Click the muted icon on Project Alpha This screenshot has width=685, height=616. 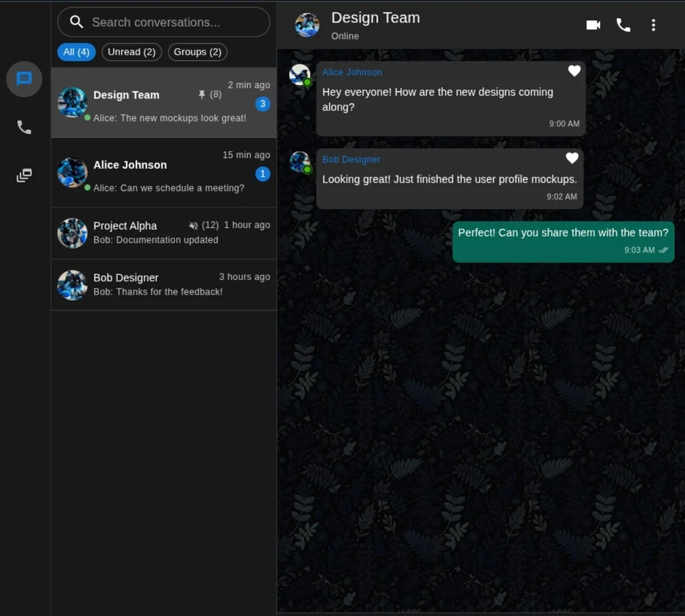point(193,226)
